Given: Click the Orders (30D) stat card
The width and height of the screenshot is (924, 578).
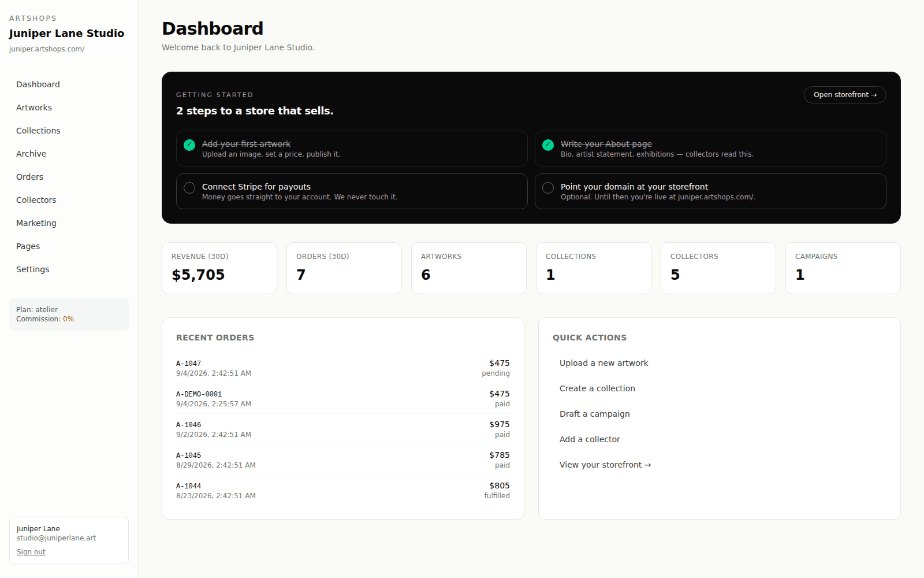Looking at the screenshot, I should click(344, 268).
